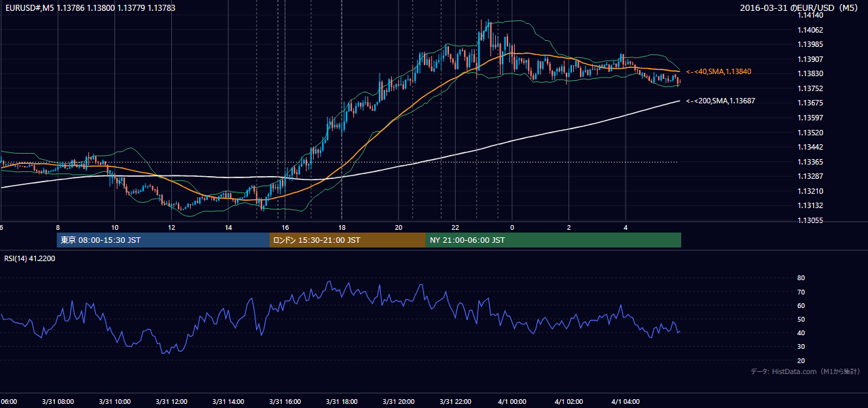The height and width of the screenshot is (408, 868).
Task: Click price axis level 1.13907
Action: (x=810, y=59)
